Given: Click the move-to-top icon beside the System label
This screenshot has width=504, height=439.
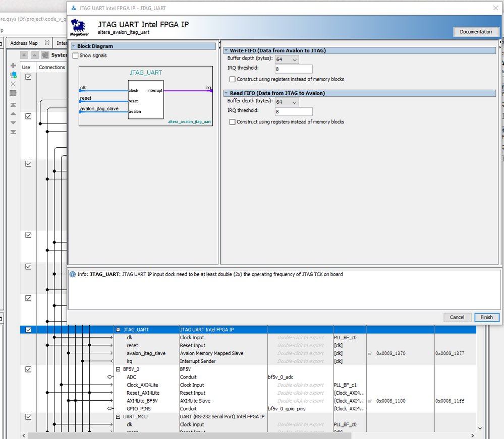Looking at the screenshot, I should point(24,55).
